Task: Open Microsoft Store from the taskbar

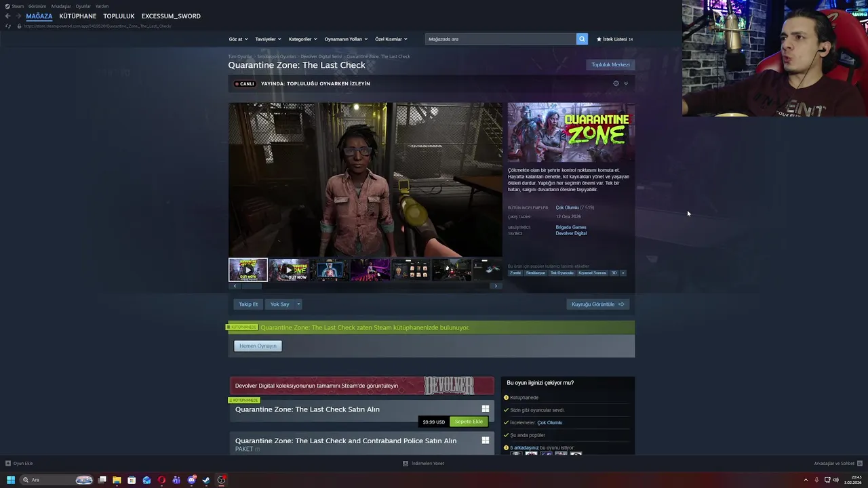Action: coord(132,480)
